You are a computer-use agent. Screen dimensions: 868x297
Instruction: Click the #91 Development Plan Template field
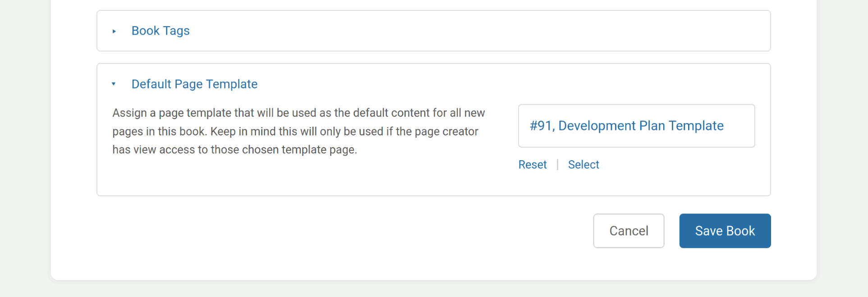coord(636,126)
